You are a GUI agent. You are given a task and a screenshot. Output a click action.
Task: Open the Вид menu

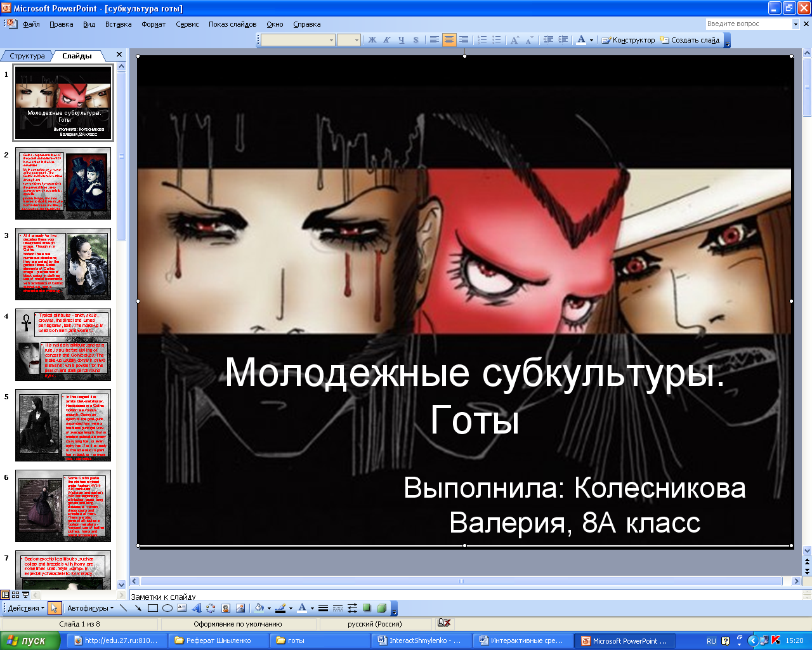(89, 24)
